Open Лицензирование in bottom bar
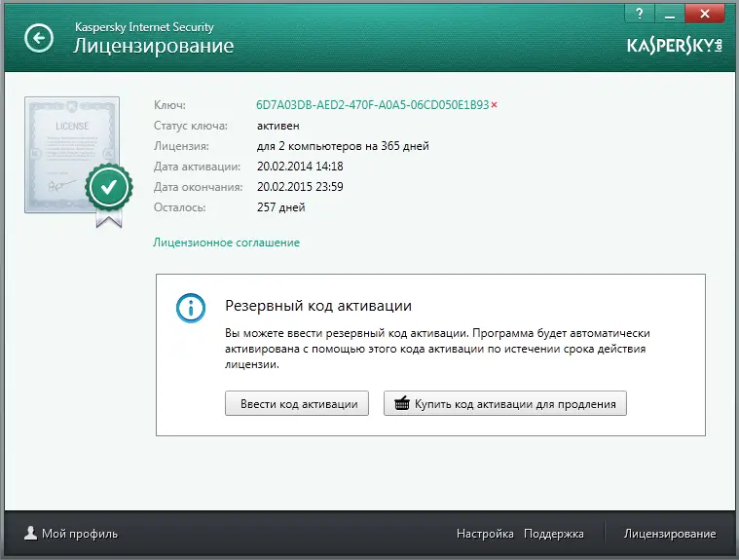Viewport: 739px width, 560px height. [670, 534]
